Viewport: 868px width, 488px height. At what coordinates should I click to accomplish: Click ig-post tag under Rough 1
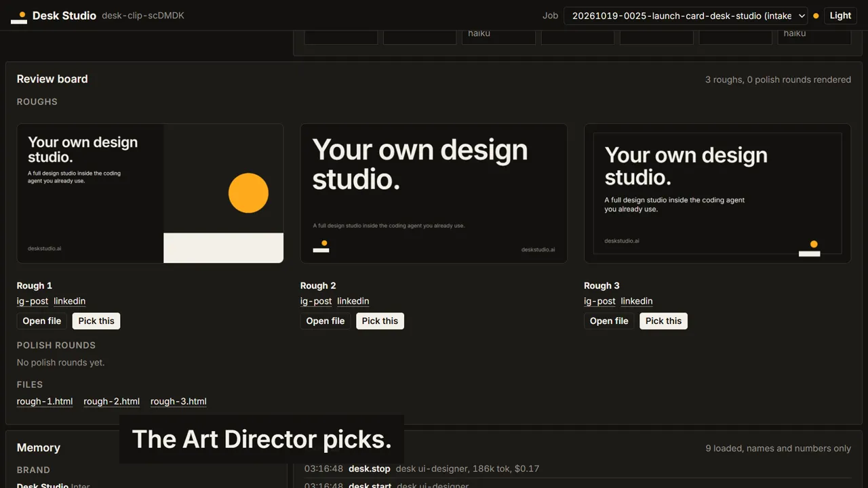(33, 301)
